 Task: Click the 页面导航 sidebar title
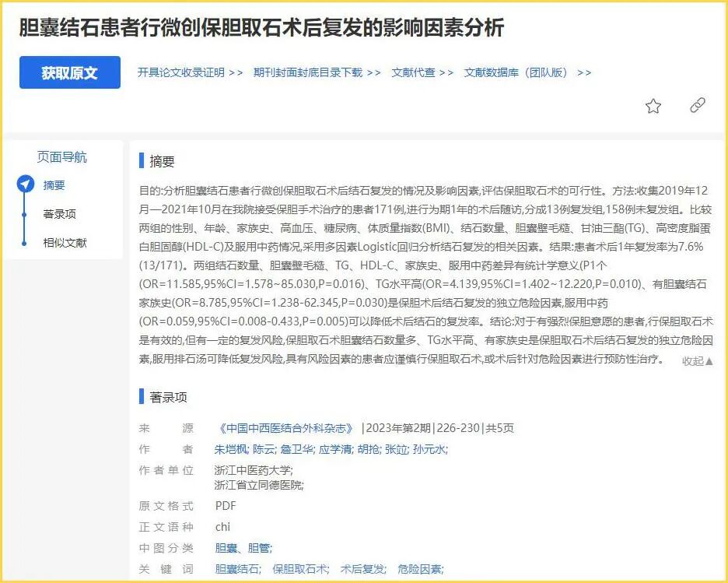61,157
